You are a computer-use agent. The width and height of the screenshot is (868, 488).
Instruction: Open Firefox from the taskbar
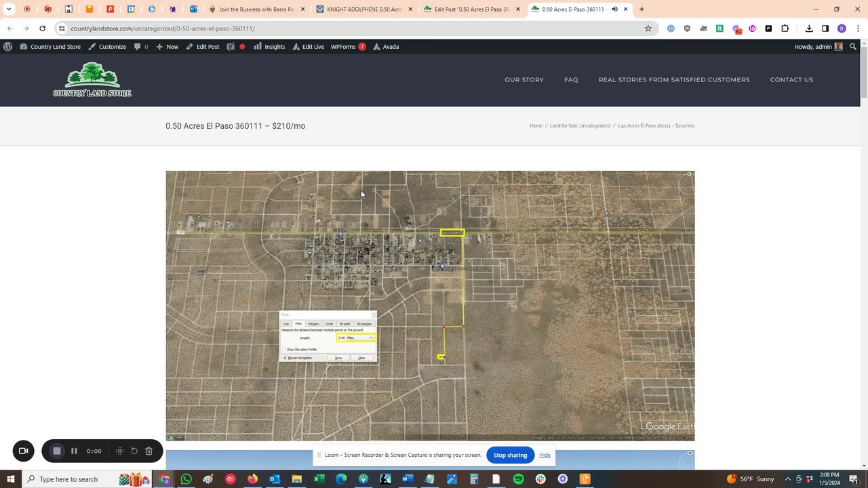click(252, 479)
